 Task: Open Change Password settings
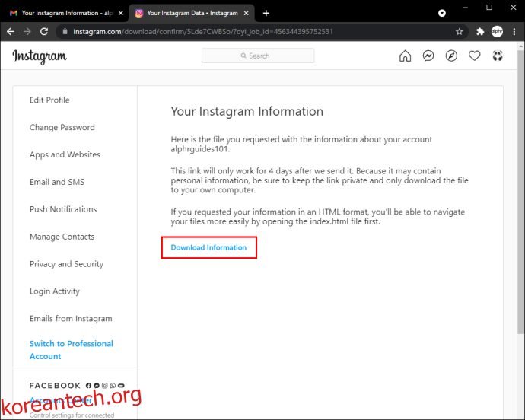tap(62, 127)
